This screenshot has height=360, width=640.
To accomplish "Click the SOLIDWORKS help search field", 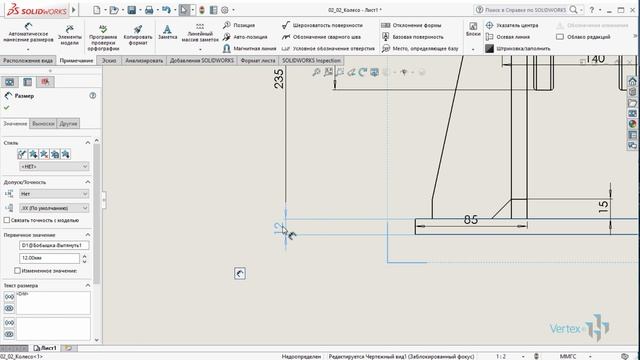I will (527, 9).
